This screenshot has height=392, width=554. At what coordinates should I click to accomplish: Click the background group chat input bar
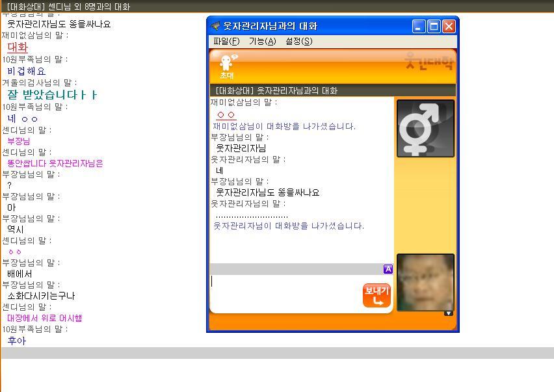click(277, 353)
